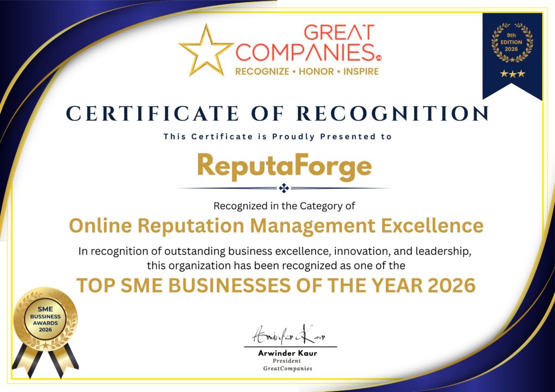Click 'Online Reputation Management Excellence' category

coord(276,226)
